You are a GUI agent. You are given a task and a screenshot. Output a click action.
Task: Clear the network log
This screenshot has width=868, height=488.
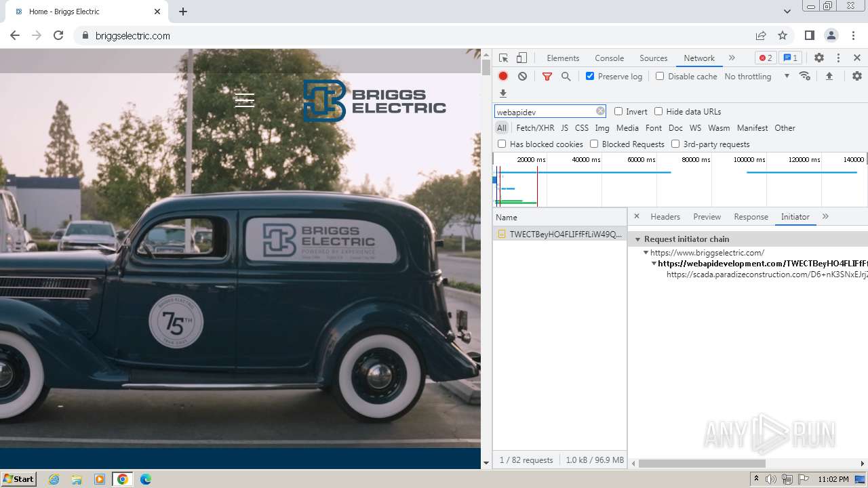522,76
